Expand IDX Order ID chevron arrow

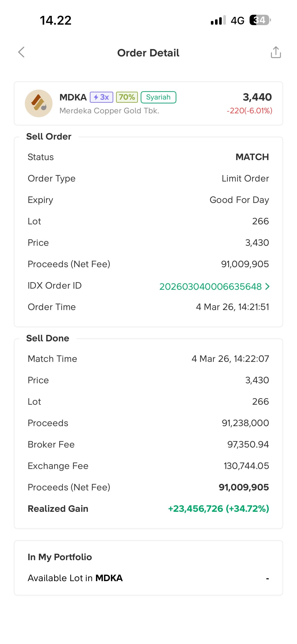pyautogui.click(x=267, y=286)
